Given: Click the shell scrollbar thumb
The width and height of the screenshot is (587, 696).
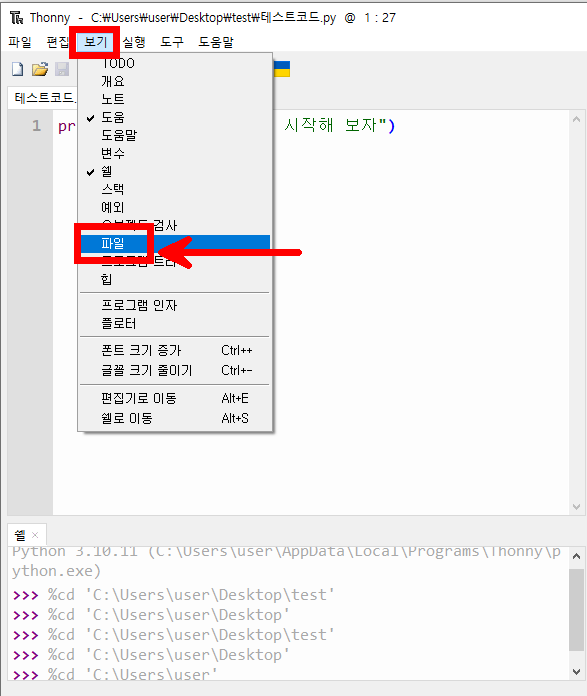Looking at the screenshot, I should (x=576, y=610).
